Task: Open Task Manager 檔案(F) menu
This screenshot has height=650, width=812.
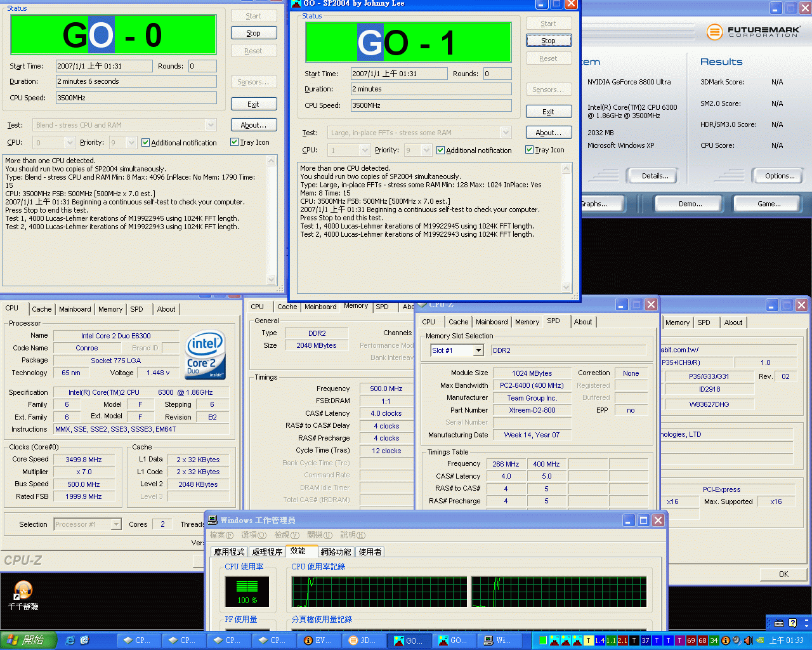Action: [221, 535]
